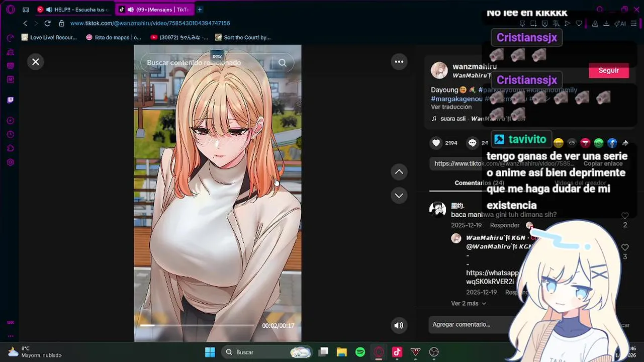Click the browser address bar URL

click(150, 23)
